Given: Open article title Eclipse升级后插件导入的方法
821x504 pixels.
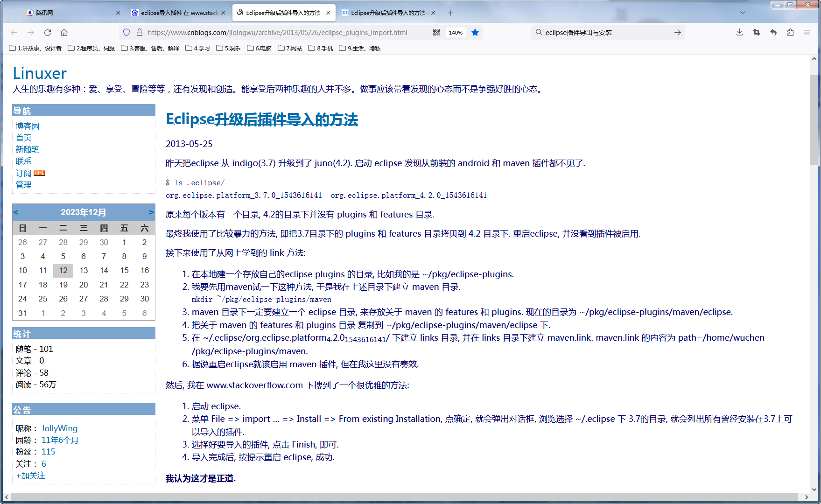Looking at the screenshot, I should coord(262,119).
